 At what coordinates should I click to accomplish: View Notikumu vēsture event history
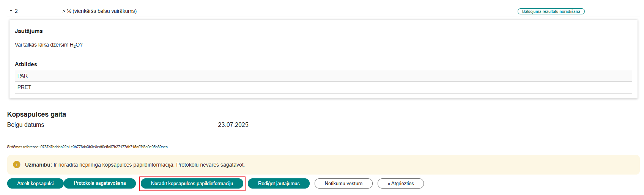(x=343, y=184)
